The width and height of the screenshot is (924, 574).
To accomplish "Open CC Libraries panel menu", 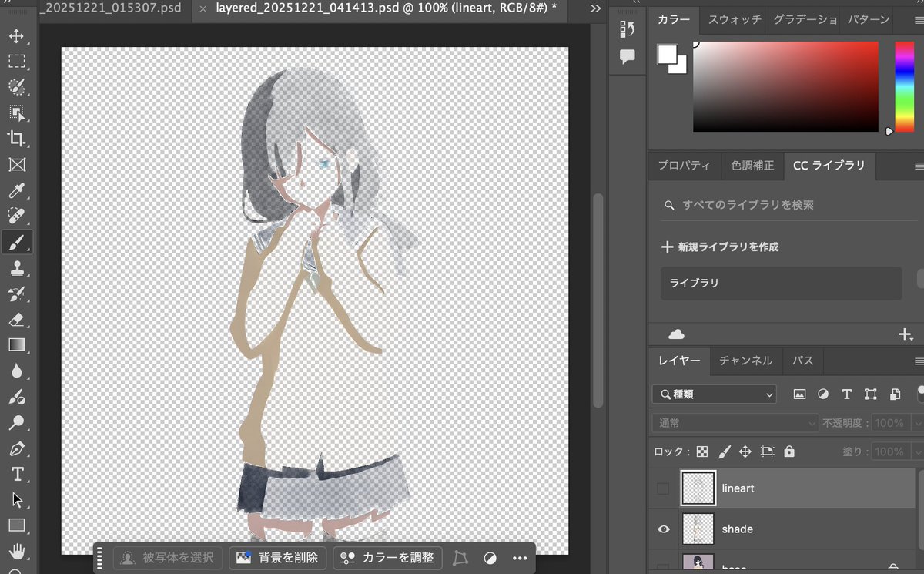I will click(x=918, y=166).
